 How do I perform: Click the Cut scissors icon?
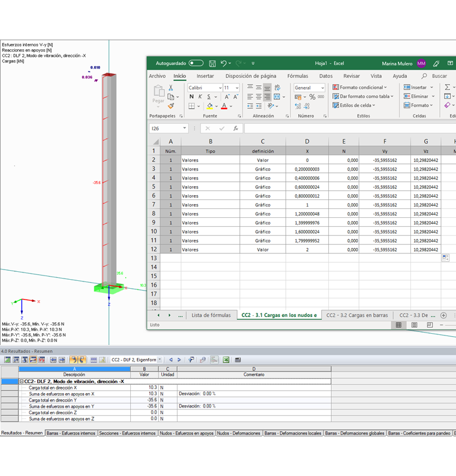pyautogui.click(x=171, y=88)
